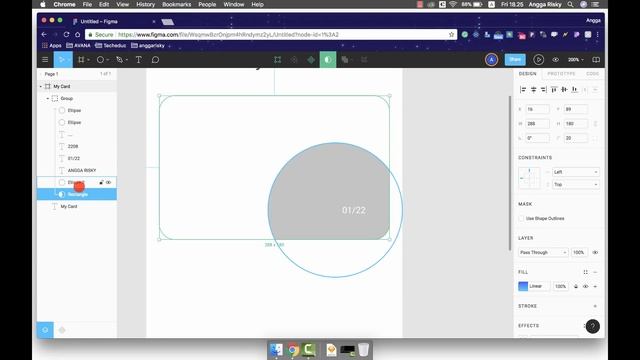
Task: Open the Frame tool dropdown arrow
Action: (x=88, y=60)
